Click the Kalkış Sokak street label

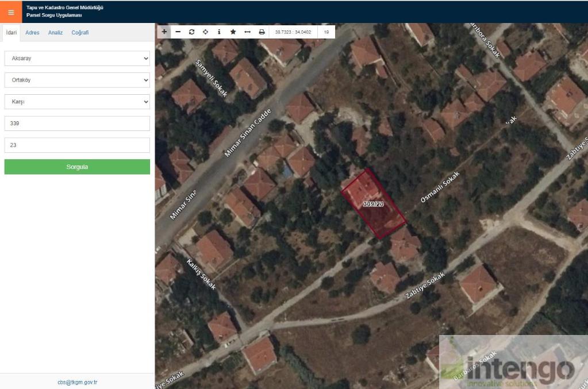(x=201, y=274)
